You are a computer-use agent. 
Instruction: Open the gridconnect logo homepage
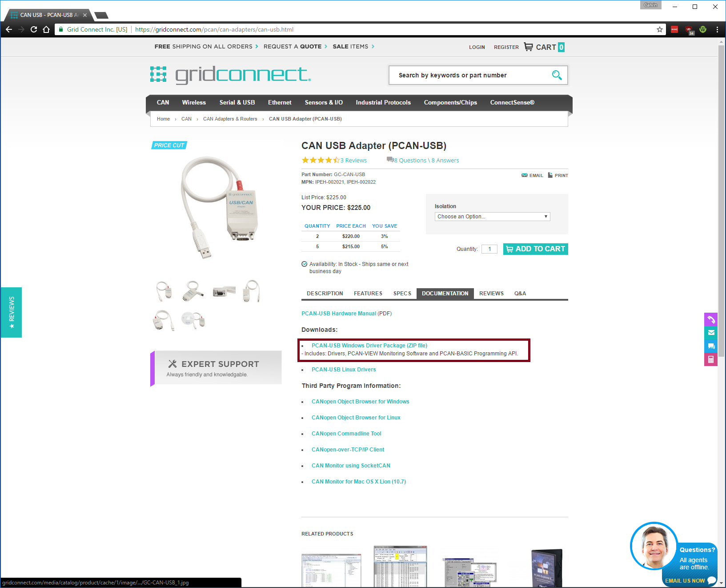click(x=230, y=75)
